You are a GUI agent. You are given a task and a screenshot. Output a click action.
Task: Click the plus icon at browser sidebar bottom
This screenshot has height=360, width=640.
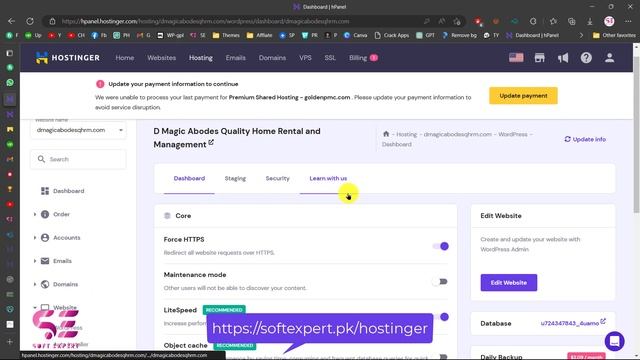click(x=10, y=342)
